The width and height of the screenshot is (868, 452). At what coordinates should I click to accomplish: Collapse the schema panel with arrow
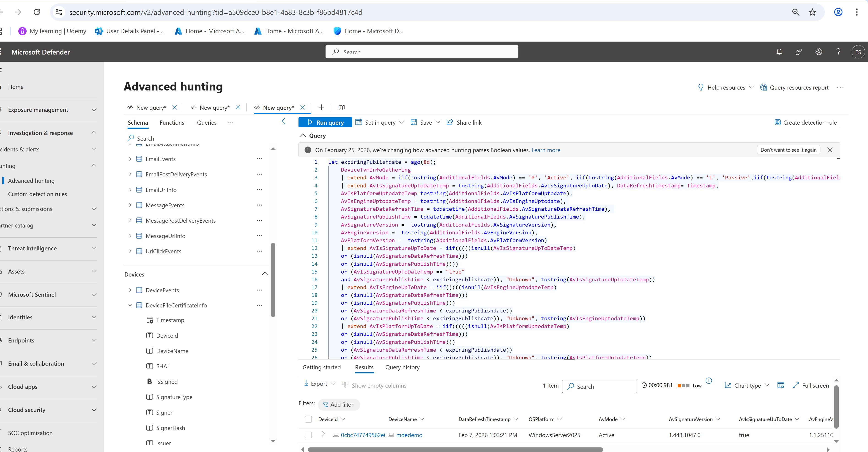(283, 121)
